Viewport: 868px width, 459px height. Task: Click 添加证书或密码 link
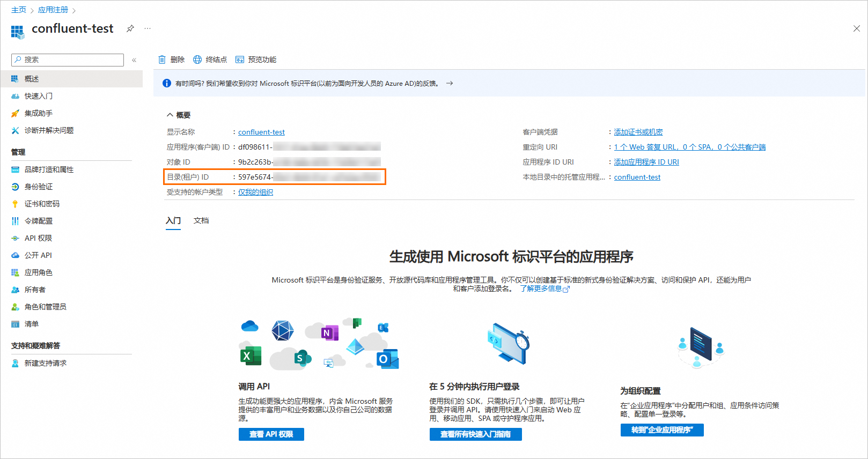click(638, 132)
